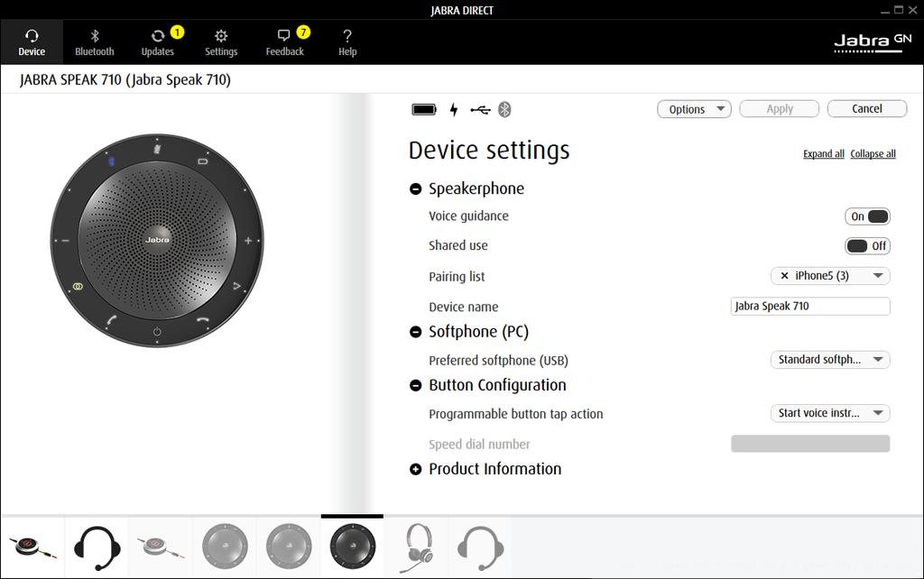The width and height of the screenshot is (924, 579).
Task: Click the Feedback notification badge showing 7
Action: coord(303,32)
